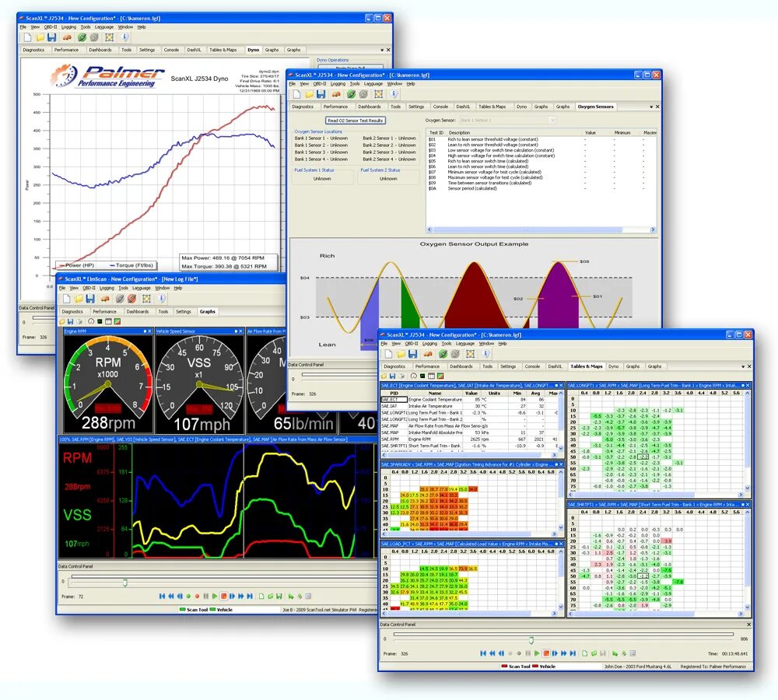Click green connect icon in Oxygen Sensors window toolbar
The height and width of the screenshot is (700, 778).
352,94
